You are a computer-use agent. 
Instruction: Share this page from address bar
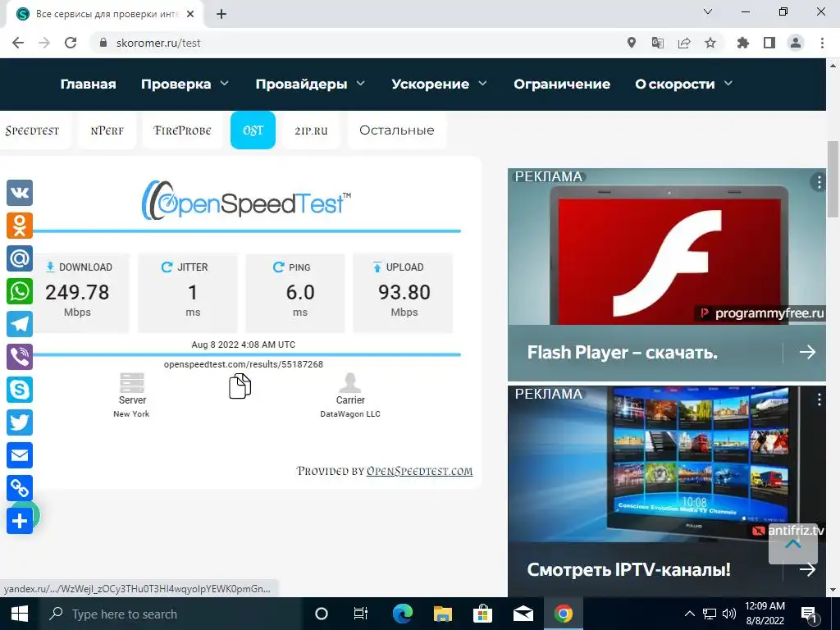(684, 43)
